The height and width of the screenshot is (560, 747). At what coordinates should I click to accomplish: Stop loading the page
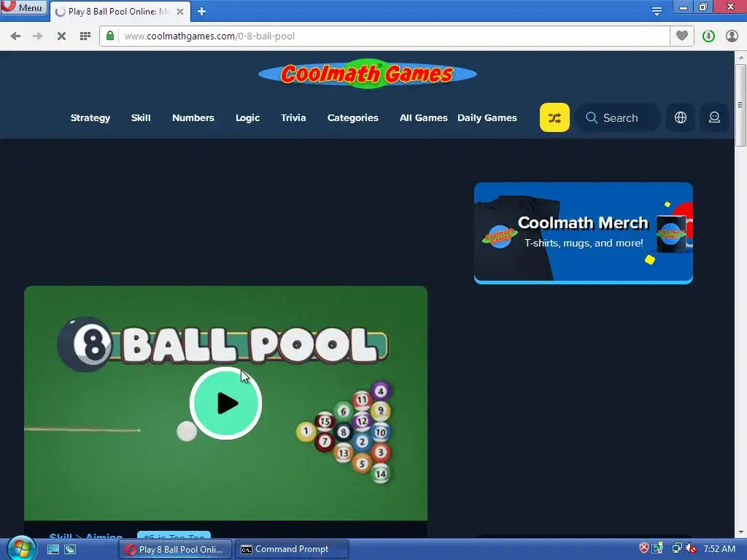coord(61,36)
